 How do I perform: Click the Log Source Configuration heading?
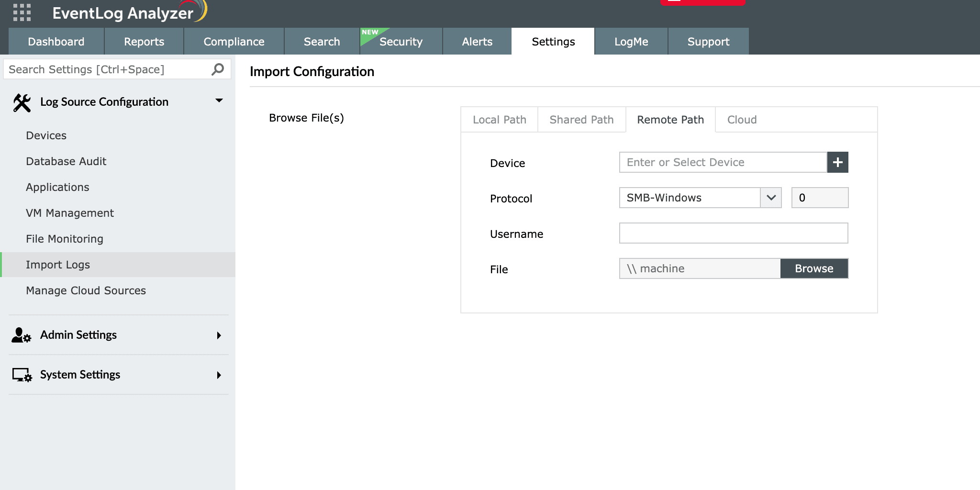coord(104,102)
